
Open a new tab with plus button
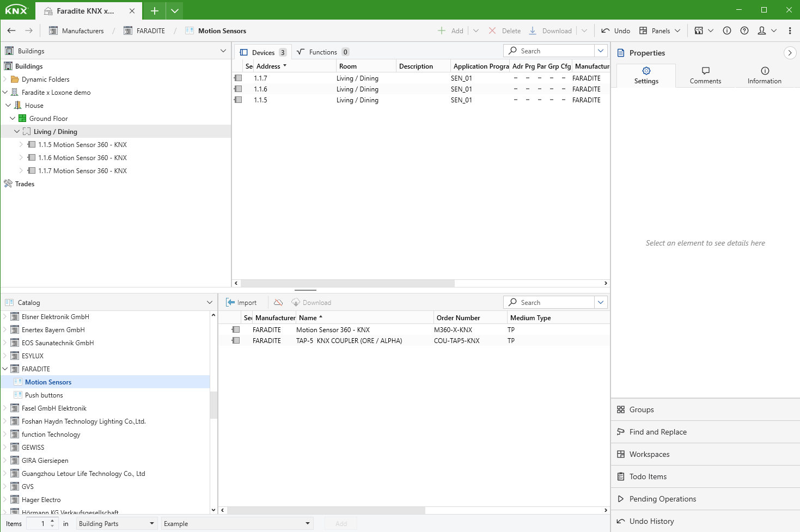(155, 10)
